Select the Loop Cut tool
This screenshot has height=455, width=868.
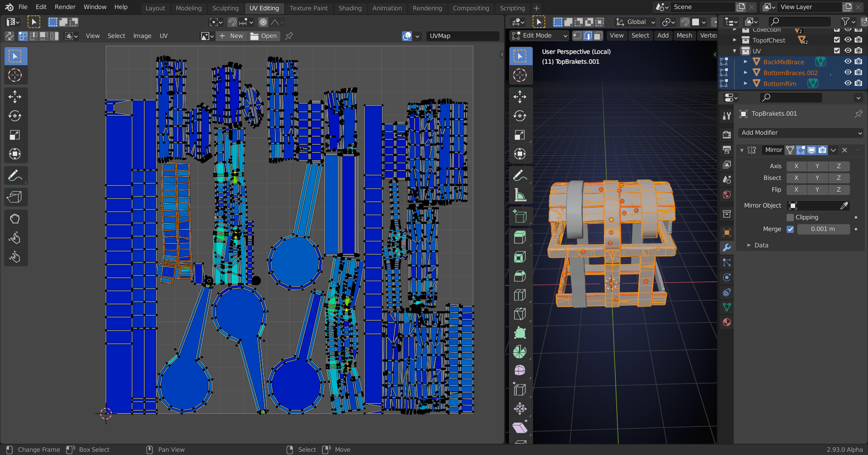pos(520,295)
